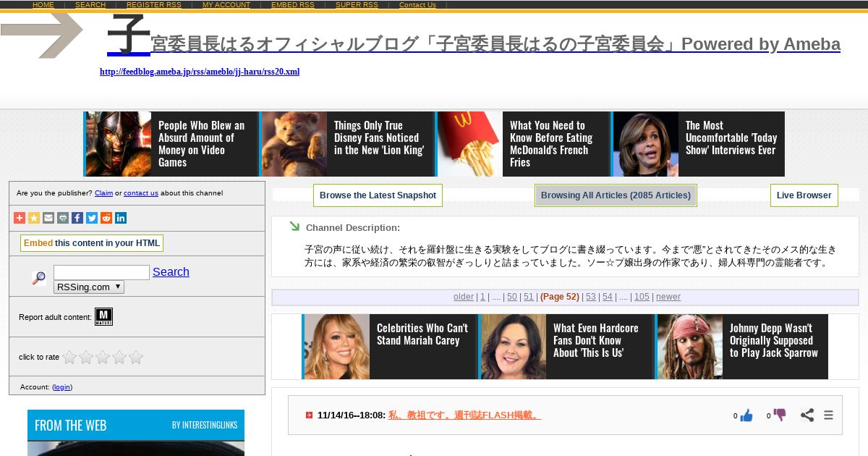Click the Search link next to input
Image resolution: width=868 pixels, height=456 pixels.
coord(171,272)
